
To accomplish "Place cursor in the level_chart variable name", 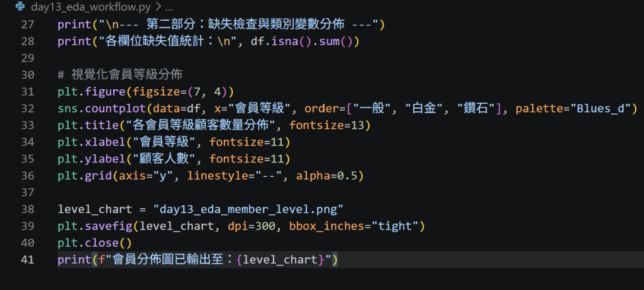I will [95, 209].
